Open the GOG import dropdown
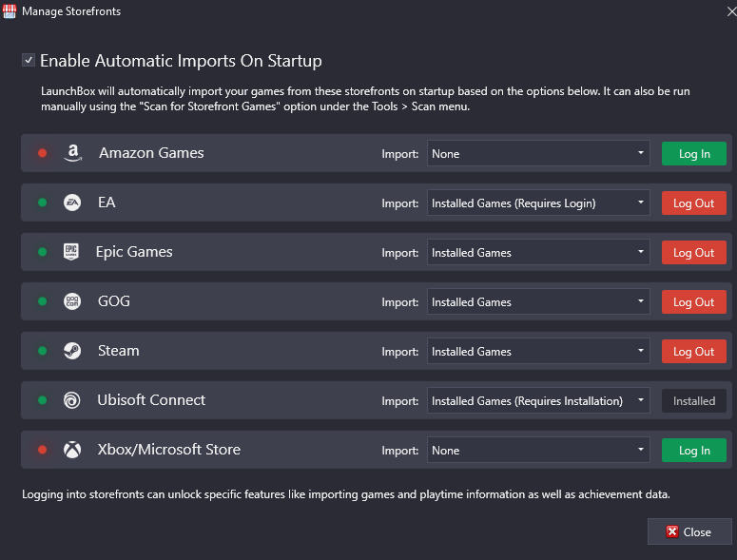The height and width of the screenshot is (560, 737). pyautogui.click(x=538, y=301)
